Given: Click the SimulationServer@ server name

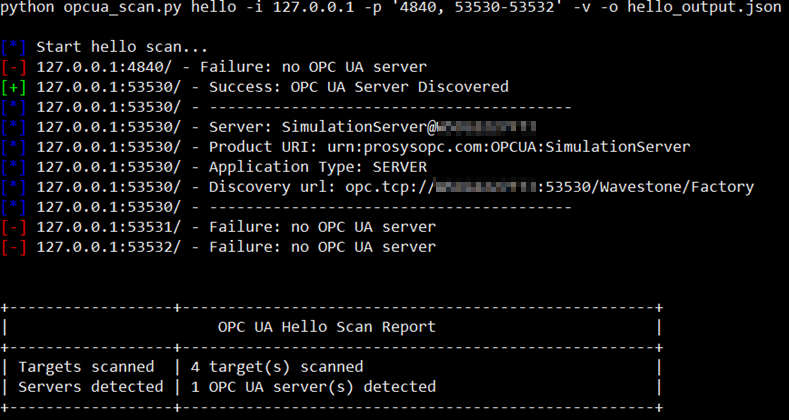Looking at the screenshot, I should click(359, 127).
